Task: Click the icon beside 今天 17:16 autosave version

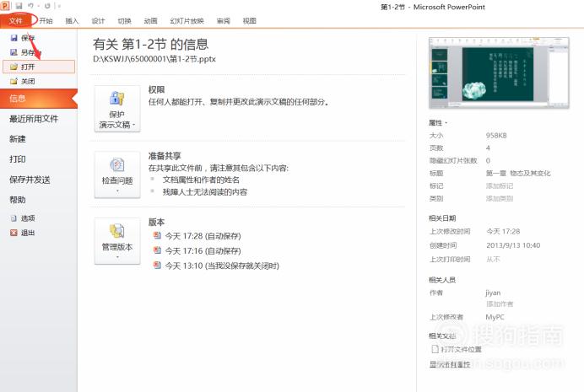Action: pos(157,250)
